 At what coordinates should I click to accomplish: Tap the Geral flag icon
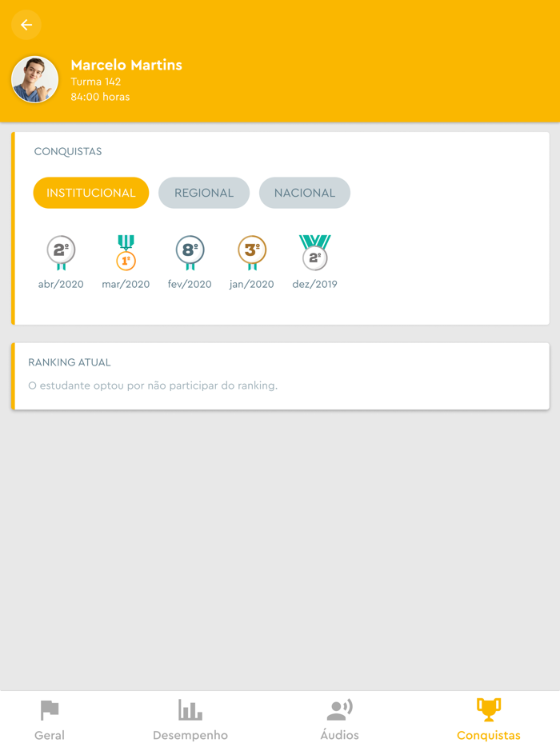pyautogui.click(x=50, y=710)
